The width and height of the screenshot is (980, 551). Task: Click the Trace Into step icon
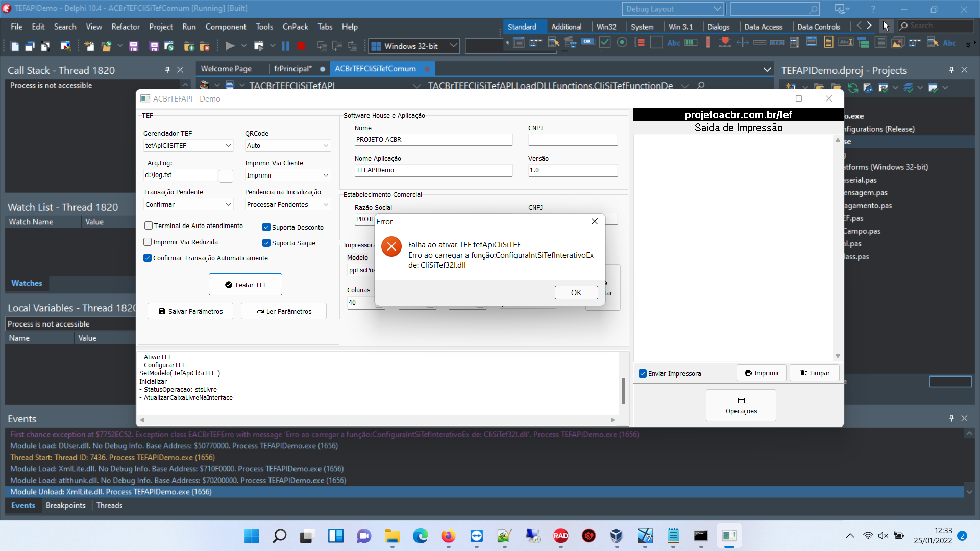(x=322, y=46)
